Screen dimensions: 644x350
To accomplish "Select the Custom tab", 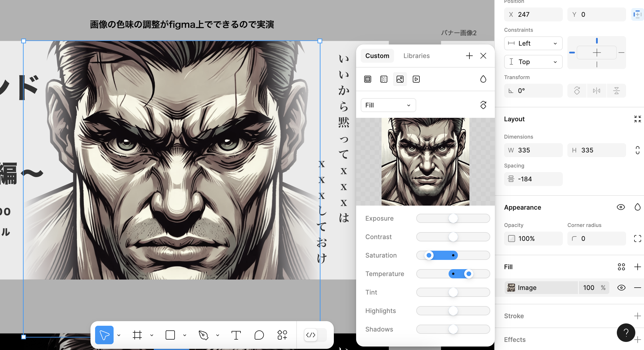I will pyautogui.click(x=377, y=56).
